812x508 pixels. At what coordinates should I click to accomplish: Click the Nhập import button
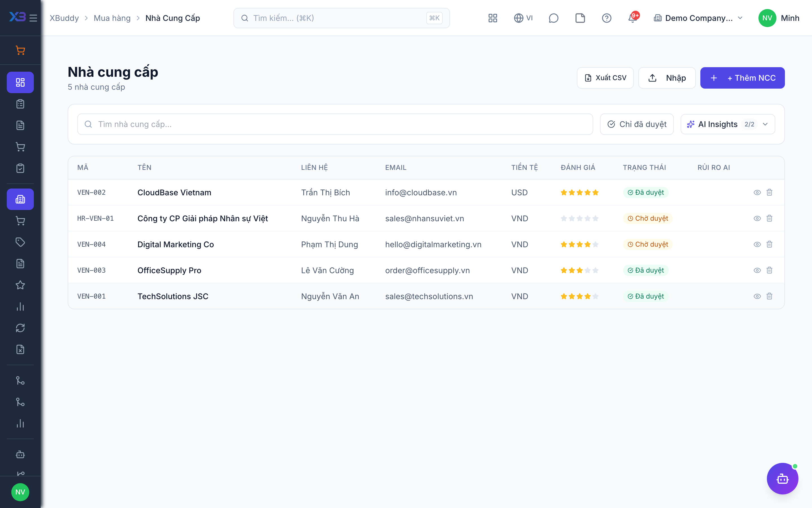coord(667,78)
